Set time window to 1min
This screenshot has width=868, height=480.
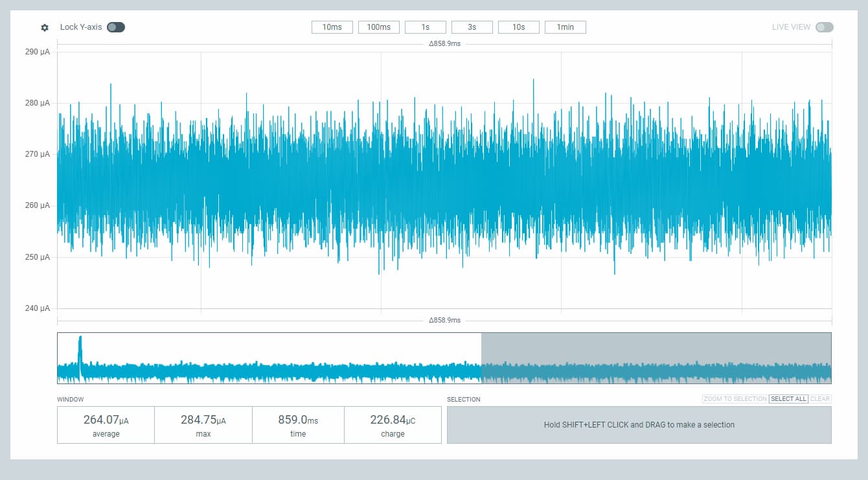point(565,27)
